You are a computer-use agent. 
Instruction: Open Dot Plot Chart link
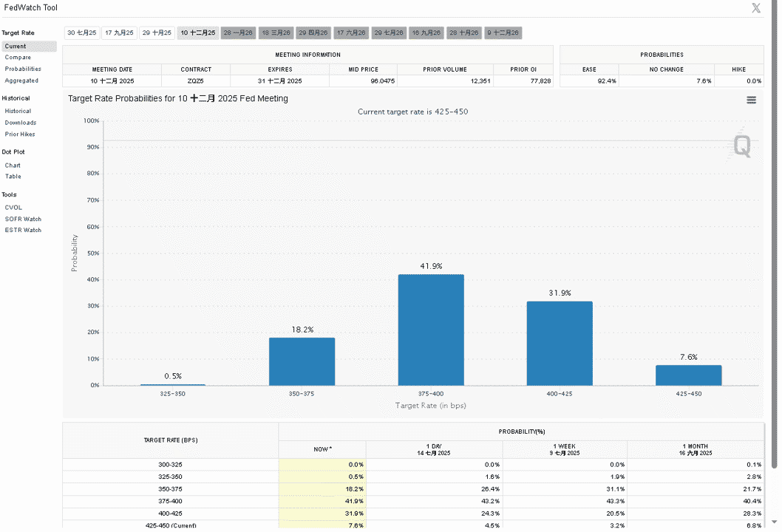13,166
